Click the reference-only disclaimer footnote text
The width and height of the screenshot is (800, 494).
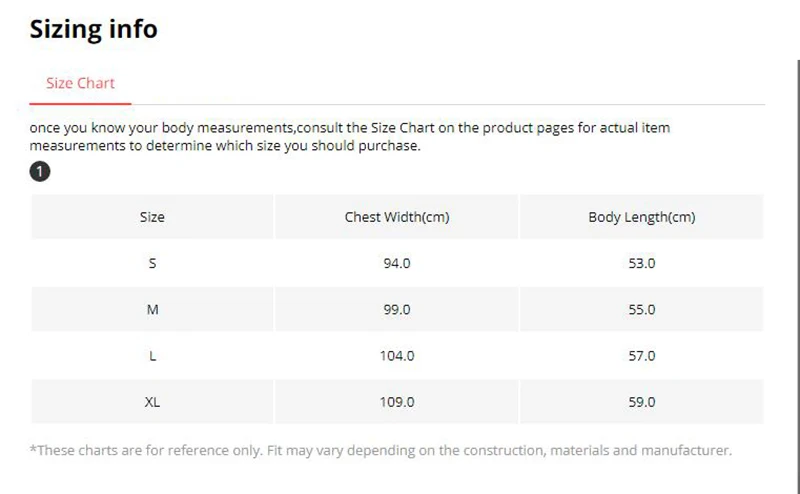(x=381, y=450)
